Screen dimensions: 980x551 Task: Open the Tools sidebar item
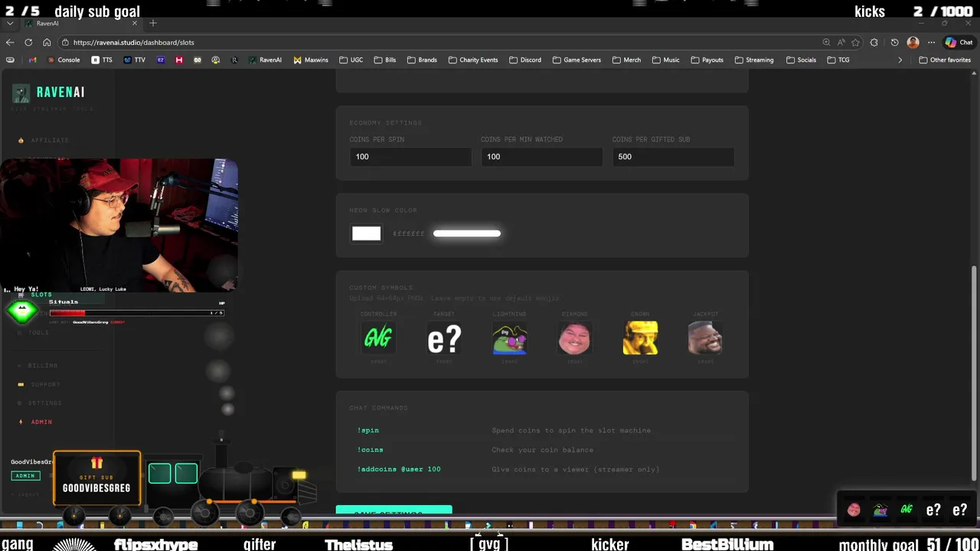point(34,332)
